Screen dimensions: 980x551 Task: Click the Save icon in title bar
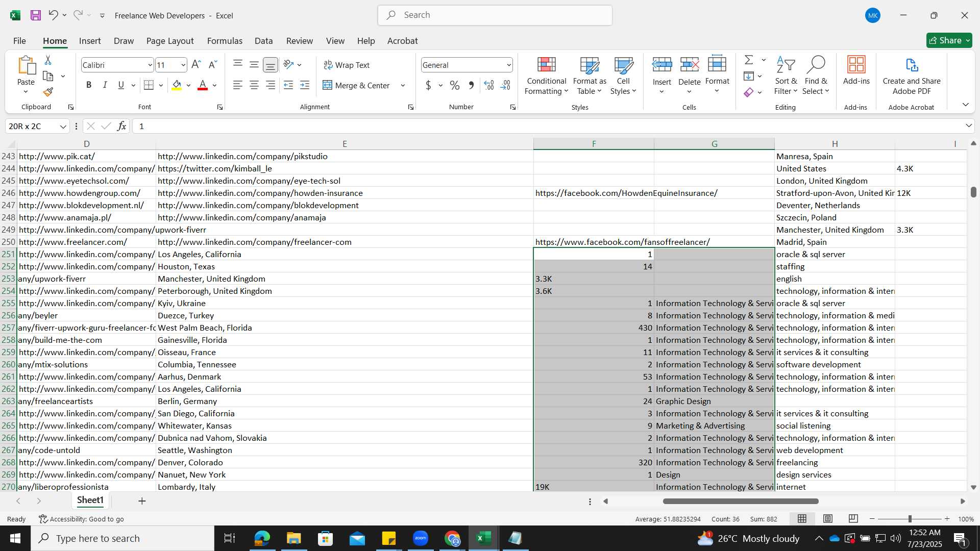(x=36, y=15)
